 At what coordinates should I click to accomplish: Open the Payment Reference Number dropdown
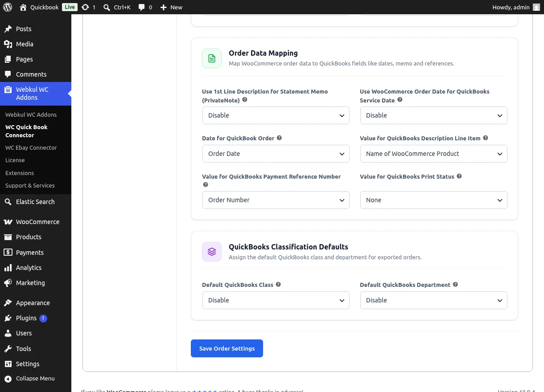point(276,200)
